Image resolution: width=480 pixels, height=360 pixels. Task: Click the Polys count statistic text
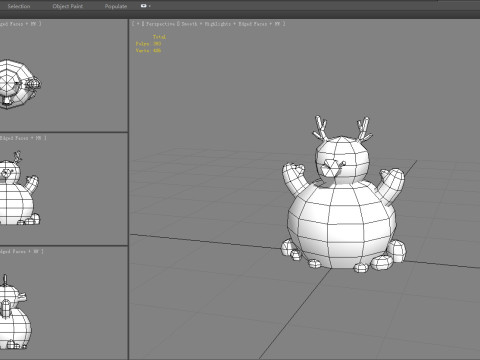(148, 44)
